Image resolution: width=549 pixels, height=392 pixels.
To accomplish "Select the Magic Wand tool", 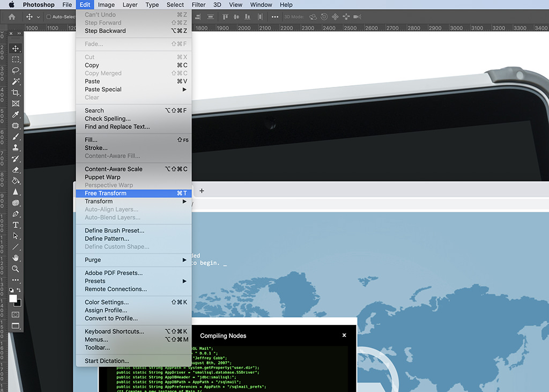I will [x=16, y=82].
